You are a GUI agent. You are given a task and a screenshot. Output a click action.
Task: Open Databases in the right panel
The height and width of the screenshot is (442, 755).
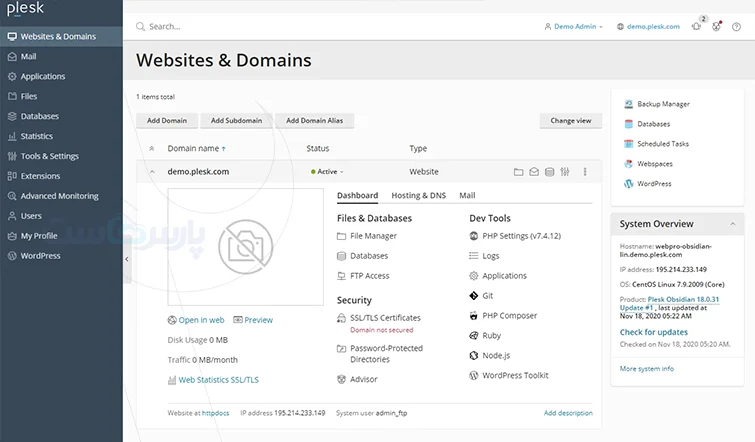click(647, 124)
